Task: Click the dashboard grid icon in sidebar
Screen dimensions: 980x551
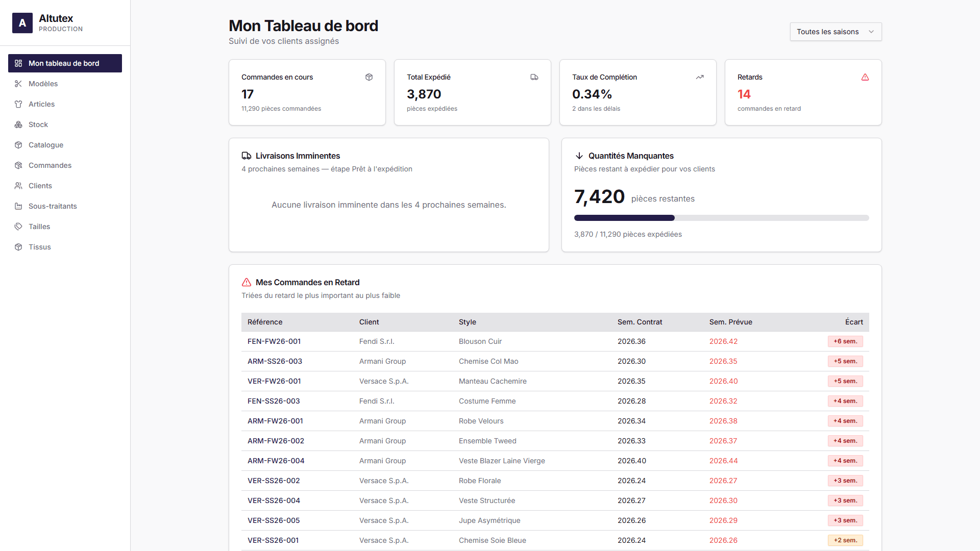Action: pyautogui.click(x=18, y=63)
